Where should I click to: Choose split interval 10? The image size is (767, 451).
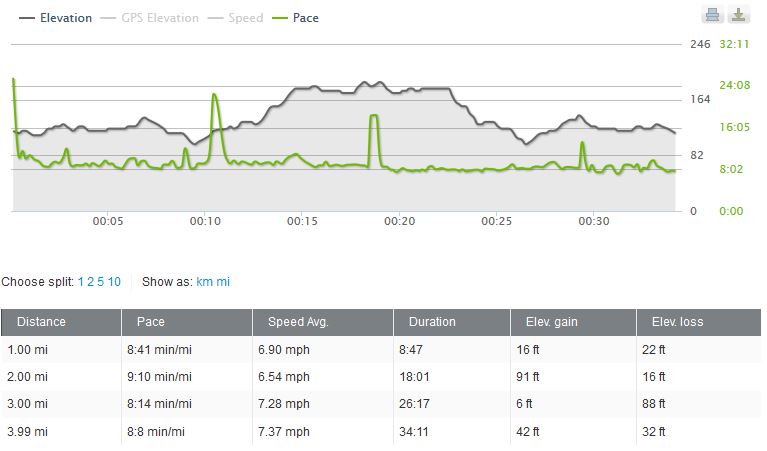[114, 282]
